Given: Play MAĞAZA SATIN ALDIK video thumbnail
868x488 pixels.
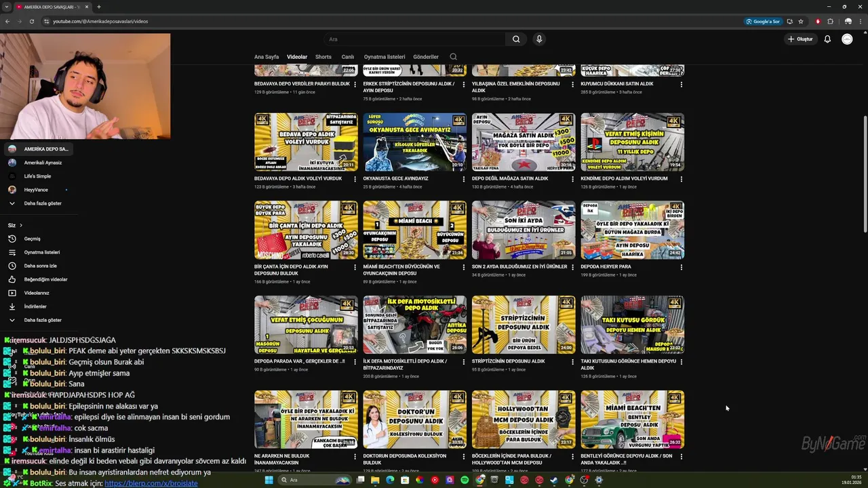Looking at the screenshot, I should [524, 142].
